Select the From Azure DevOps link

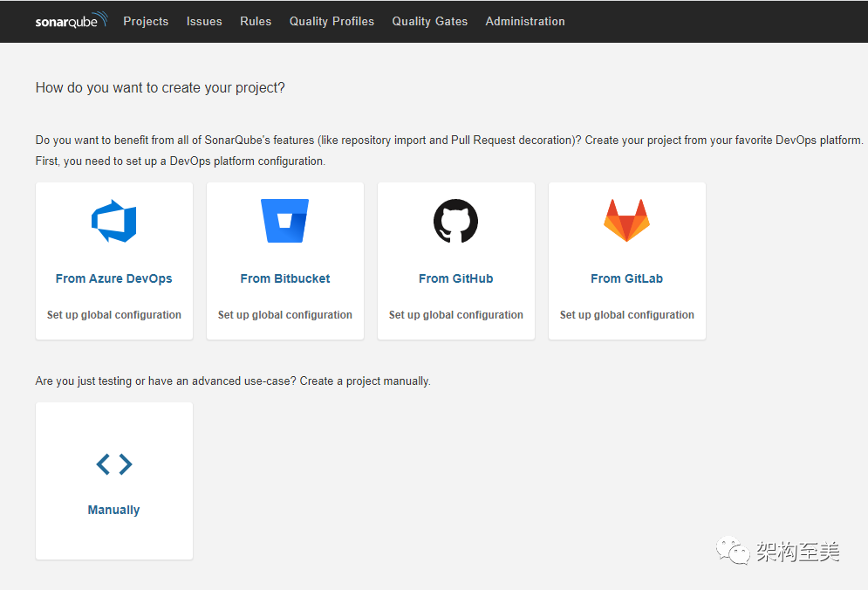tap(114, 278)
